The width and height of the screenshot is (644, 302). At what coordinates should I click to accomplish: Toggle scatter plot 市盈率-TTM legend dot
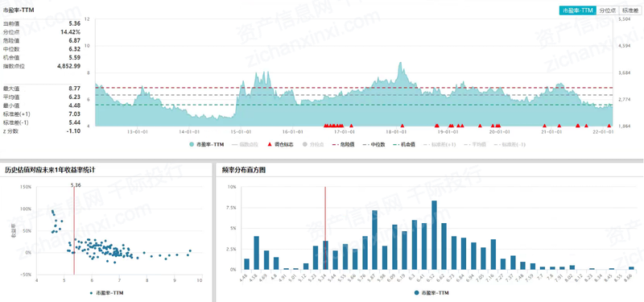coord(106,293)
